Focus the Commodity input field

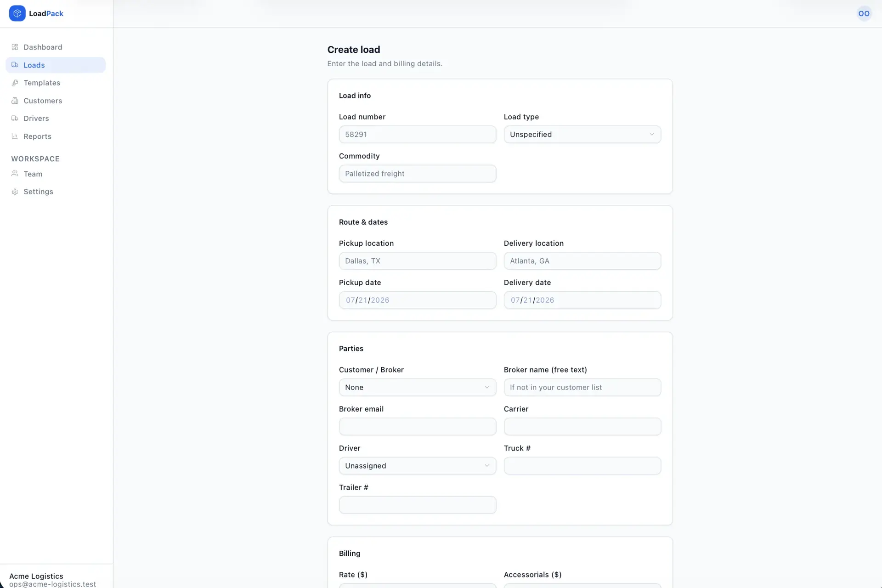[x=417, y=174]
